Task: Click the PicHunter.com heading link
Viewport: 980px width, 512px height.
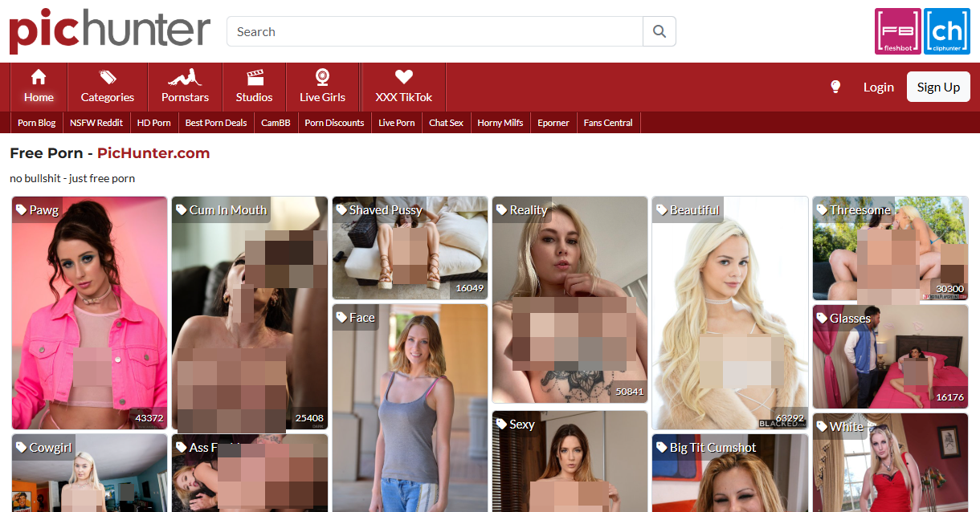Action: click(153, 152)
